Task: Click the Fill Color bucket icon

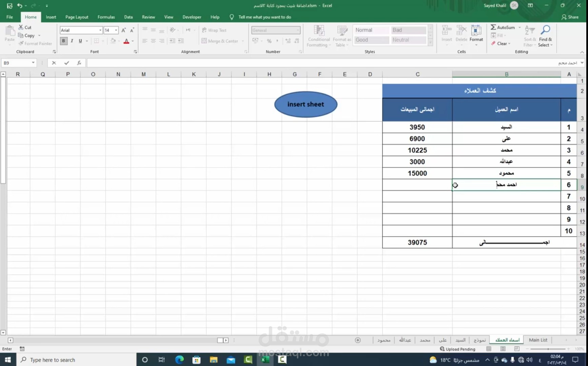Action: point(113,41)
